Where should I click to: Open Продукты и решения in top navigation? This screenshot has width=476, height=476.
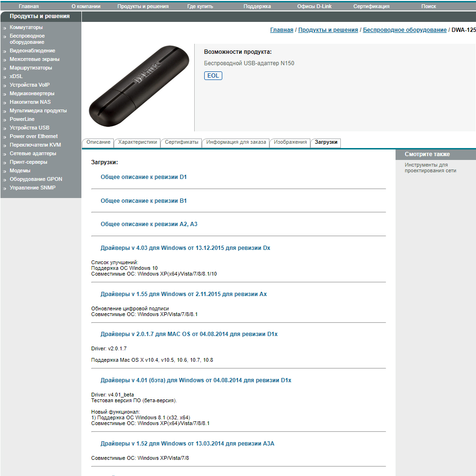[x=143, y=6]
